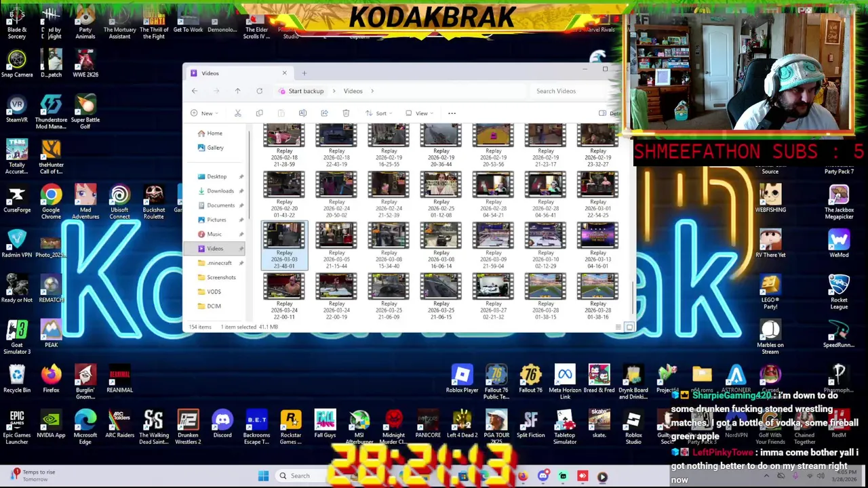
Task: Launch Goat Simulator 3 from desktop
Action: [17, 338]
